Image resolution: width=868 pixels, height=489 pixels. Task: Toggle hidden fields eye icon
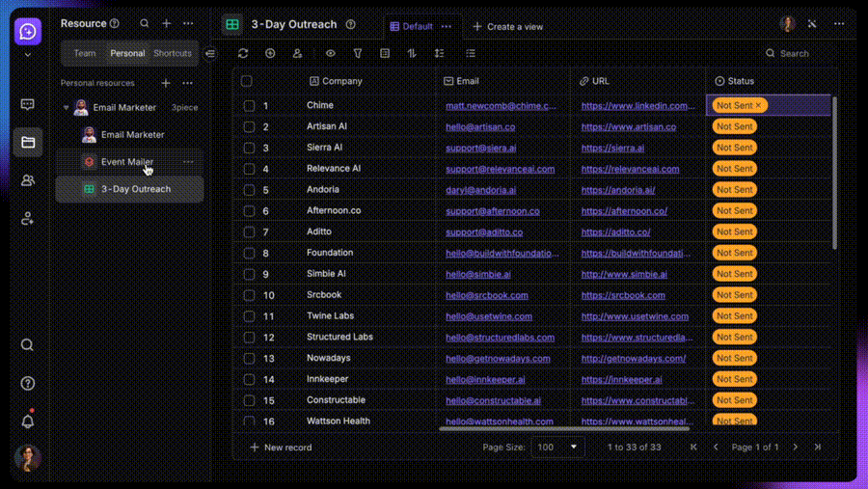point(331,53)
